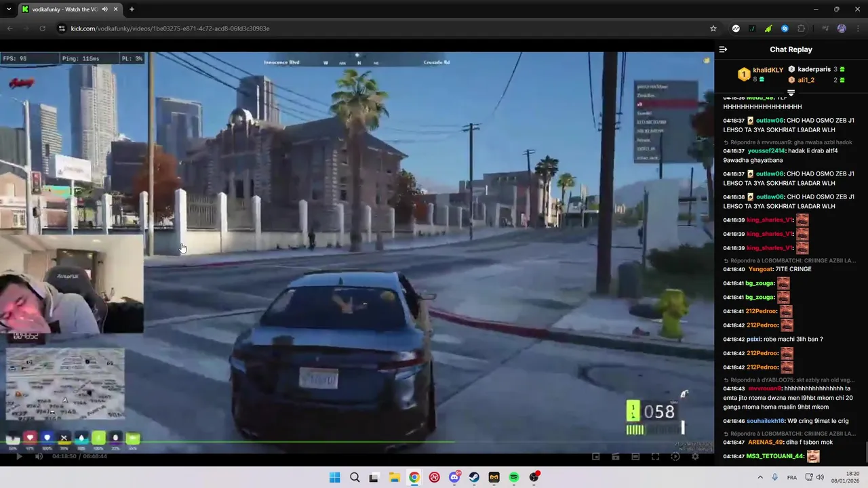The width and height of the screenshot is (868, 488).
Task: Open the Chrome profile avatar
Action: click(x=842, y=28)
